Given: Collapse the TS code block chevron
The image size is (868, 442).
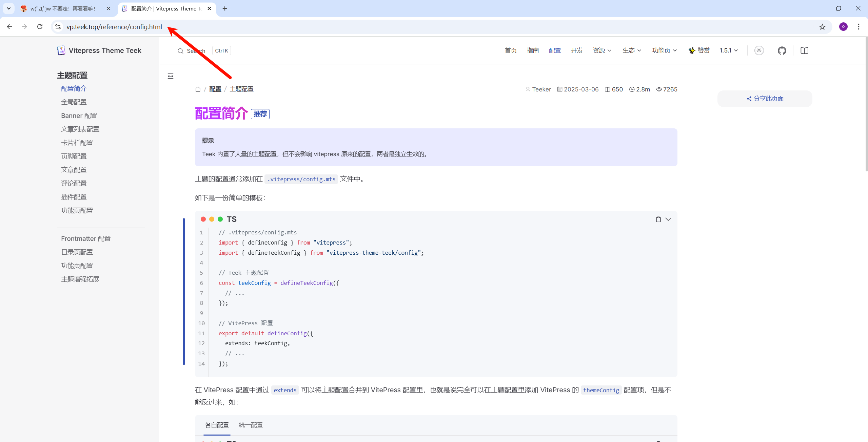Looking at the screenshot, I should (x=668, y=219).
